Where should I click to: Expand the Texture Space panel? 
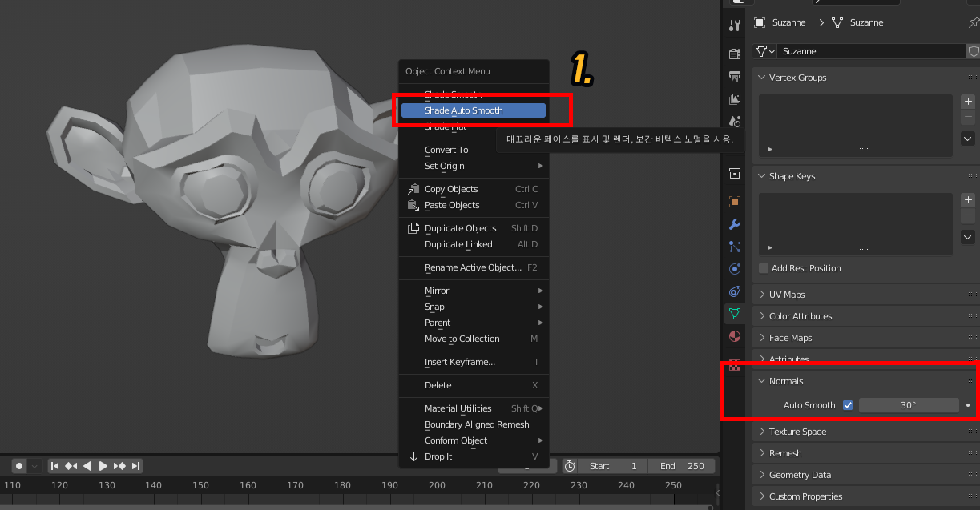[x=762, y=432]
